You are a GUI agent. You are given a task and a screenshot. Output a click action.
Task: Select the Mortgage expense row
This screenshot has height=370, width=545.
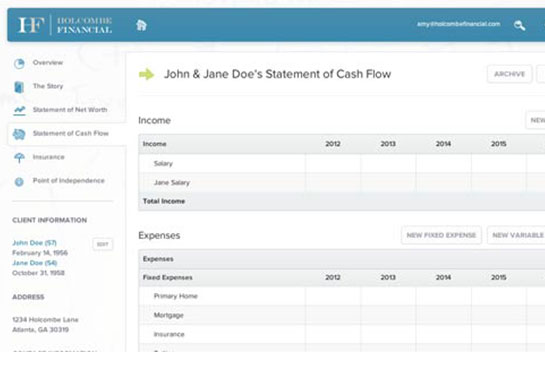click(x=342, y=315)
